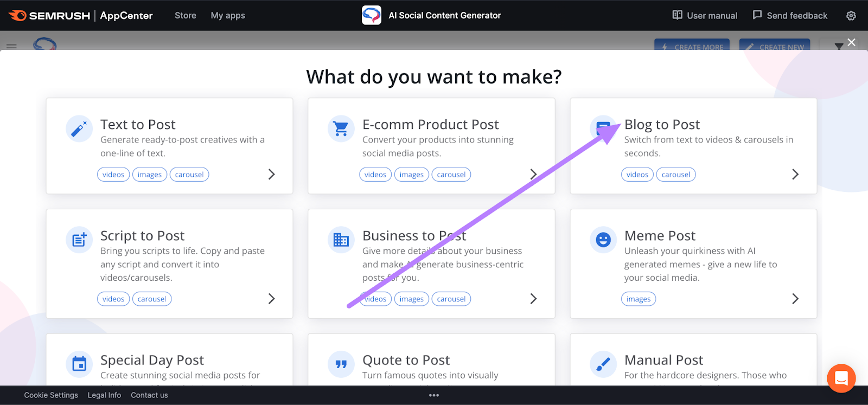The image size is (868, 405).
Task: Close the modal with the X icon
Action: [852, 42]
